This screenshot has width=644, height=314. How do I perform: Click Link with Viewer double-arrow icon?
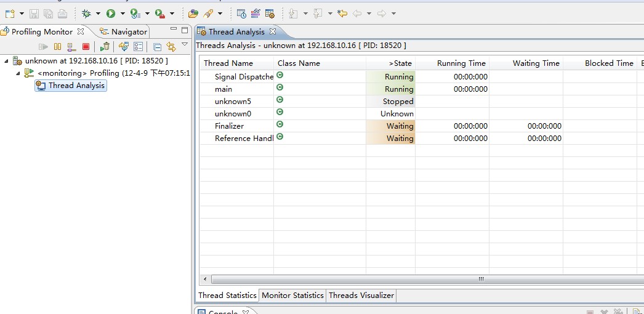pos(171,47)
